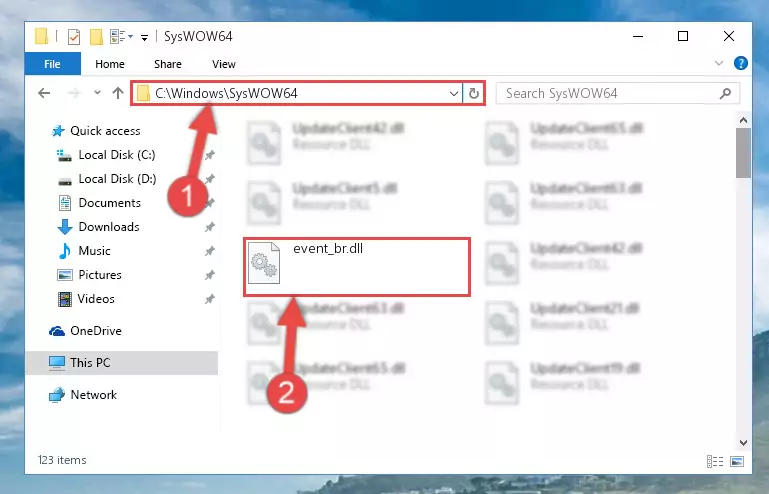
Task: Click the pin icon beside Local Disk (C:)
Action: coord(209,155)
